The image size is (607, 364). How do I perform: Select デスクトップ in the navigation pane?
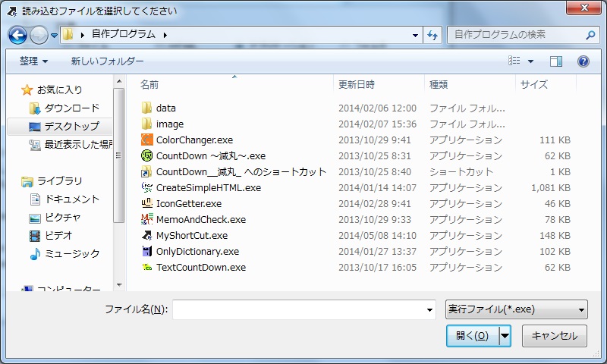click(x=72, y=127)
